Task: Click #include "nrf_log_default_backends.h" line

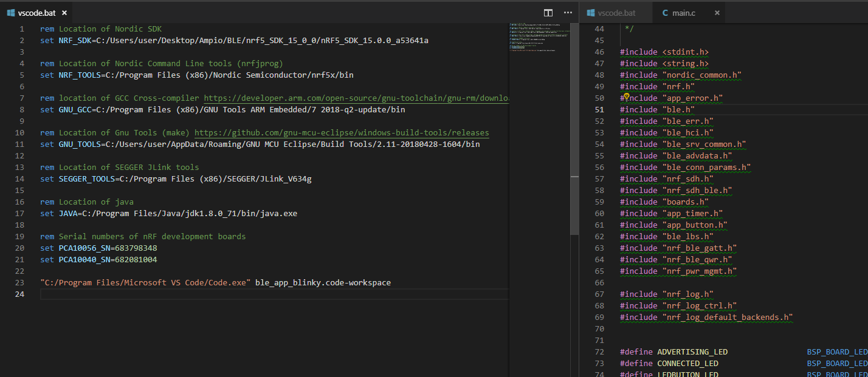Action: [x=707, y=317]
